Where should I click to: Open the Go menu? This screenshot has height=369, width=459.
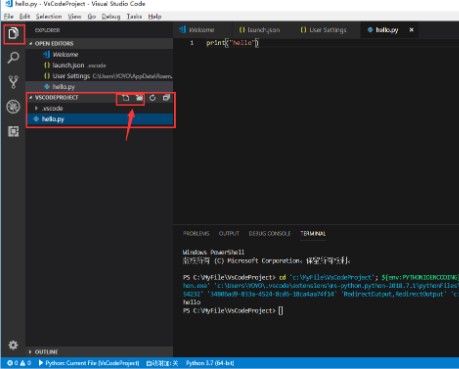click(x=92, y=16)
